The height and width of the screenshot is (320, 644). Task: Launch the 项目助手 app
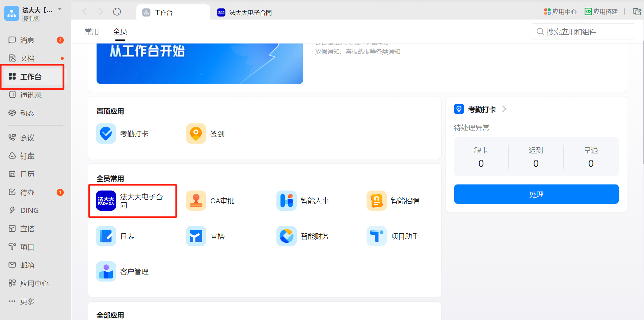pyautogui.click(x=393, y=236)
